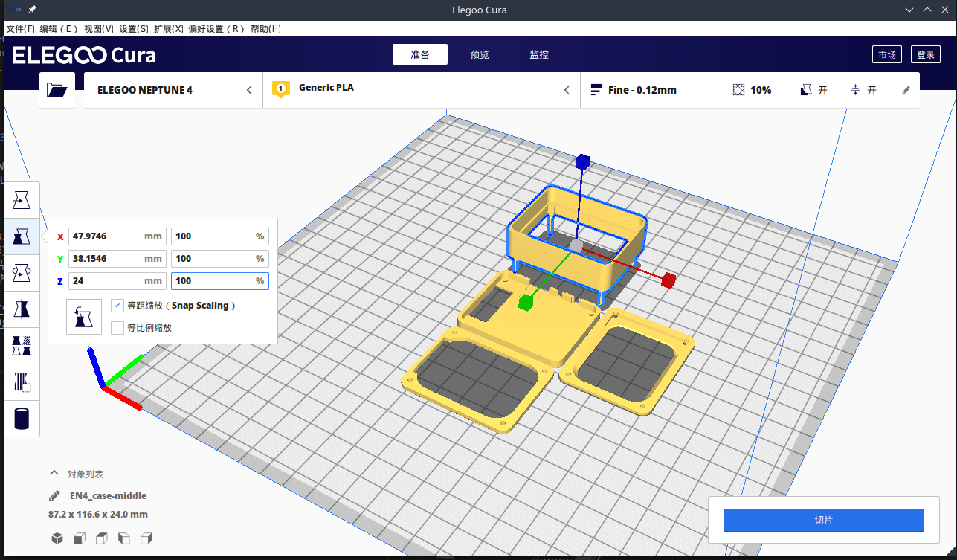Enable uniform scaling checkbox 等比例缩放
Image resolution: width=957 pixels, height=560 pixels.
click(117, 327)
